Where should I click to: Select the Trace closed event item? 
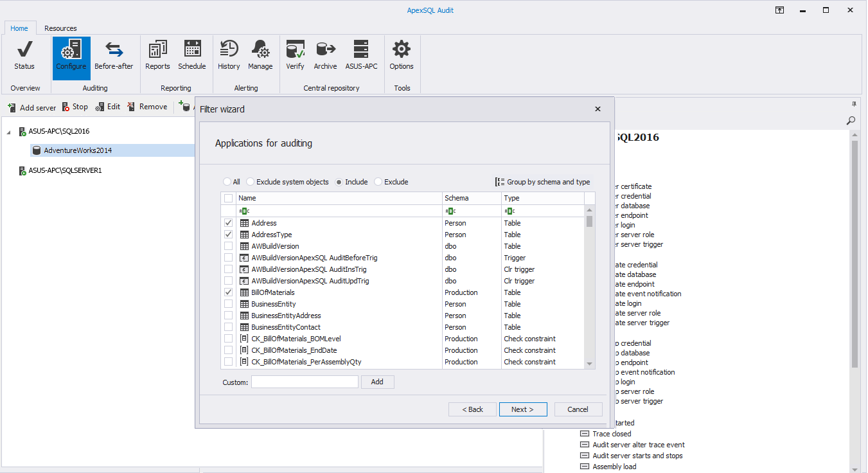[605, 434]
